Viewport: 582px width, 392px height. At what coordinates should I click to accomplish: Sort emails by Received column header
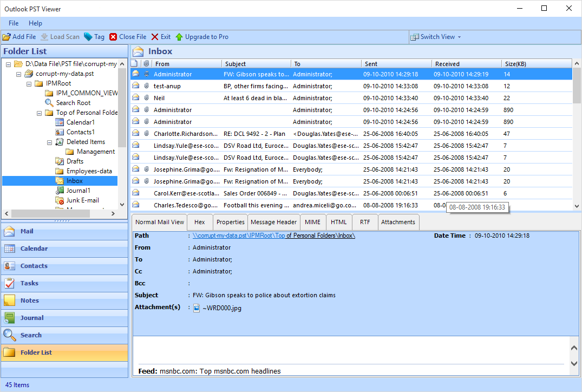467,64
